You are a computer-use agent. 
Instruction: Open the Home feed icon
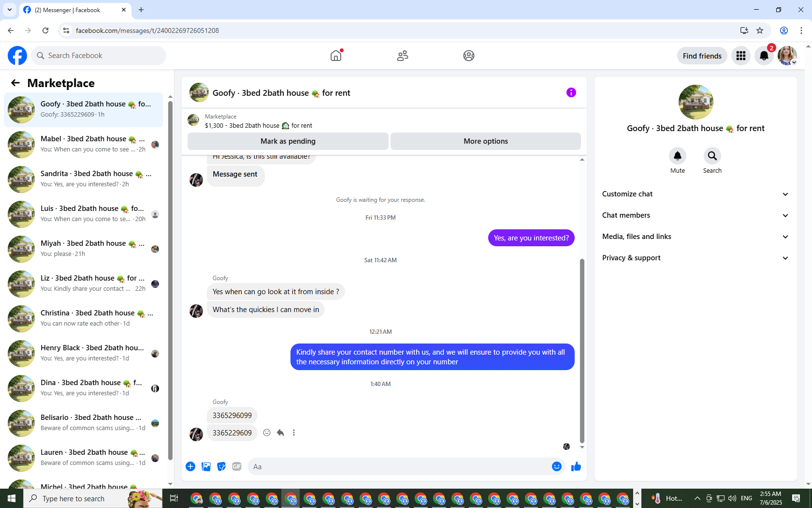coord(336,56)
